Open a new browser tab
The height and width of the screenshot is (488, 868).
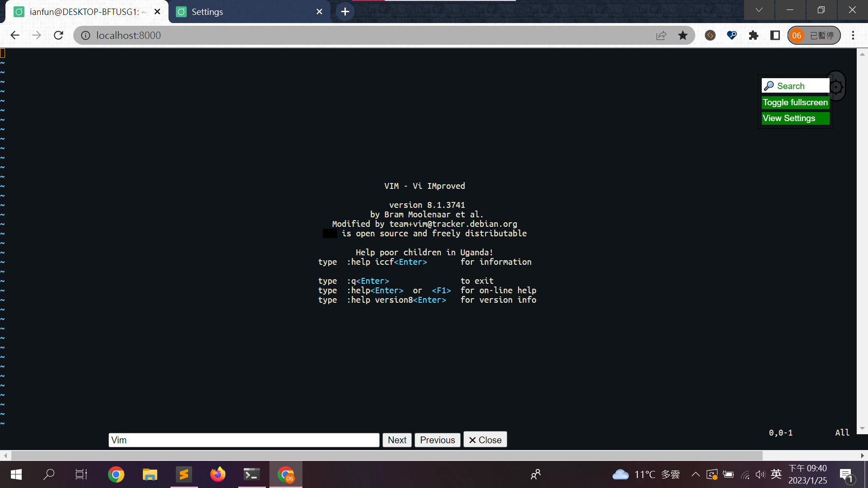point(345,12)
